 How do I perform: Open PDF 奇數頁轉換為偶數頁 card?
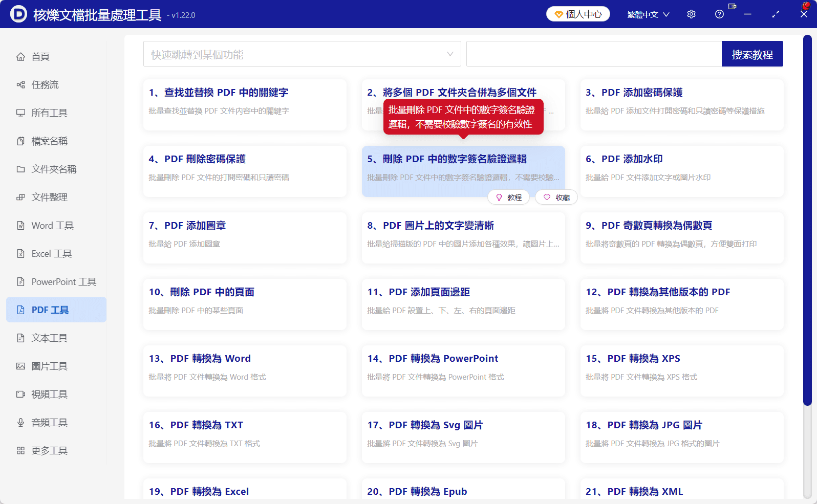pyautogui.click(x=682, y=238)
